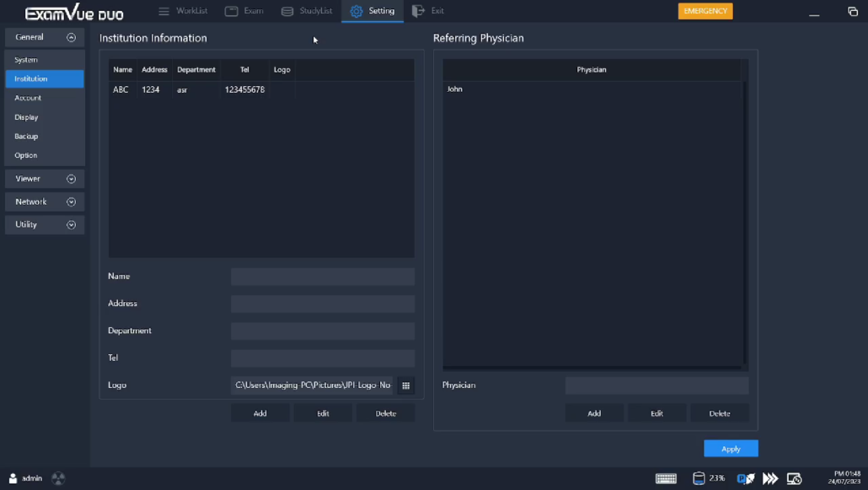Expand the Utility section in the sidebar
The width and height of the screenshot is (868, 490).
(x=44, y=224)
